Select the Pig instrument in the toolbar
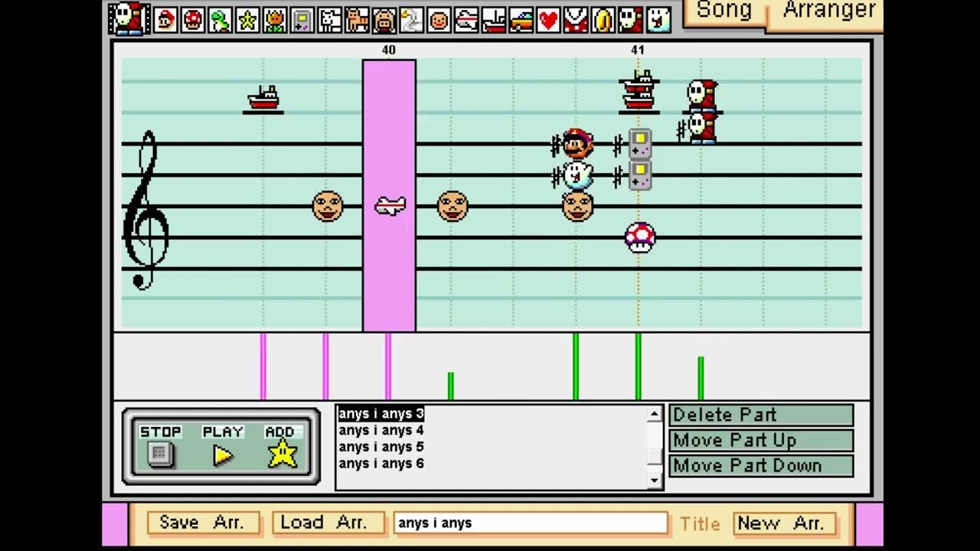 pos(384,20)
